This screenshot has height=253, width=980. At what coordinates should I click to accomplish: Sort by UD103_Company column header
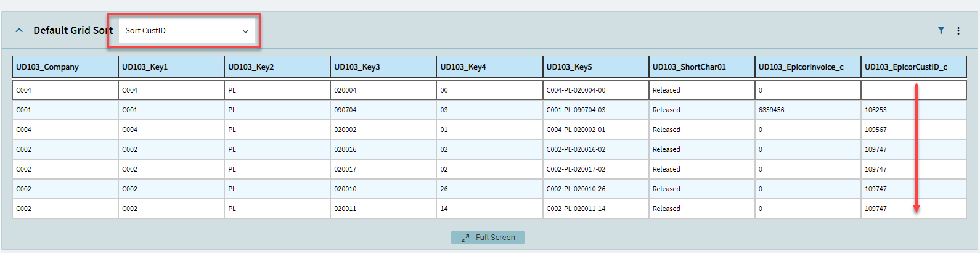tap(65, 67)
